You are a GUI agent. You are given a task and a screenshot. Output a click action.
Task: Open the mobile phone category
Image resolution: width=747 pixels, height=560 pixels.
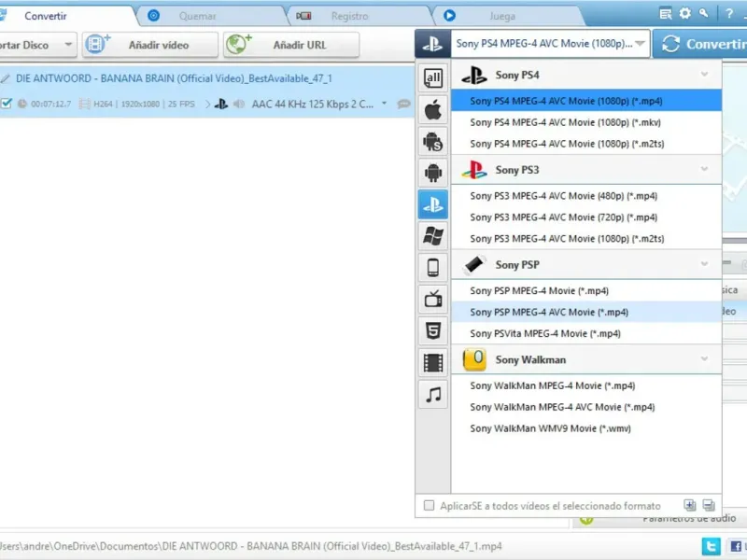(432, 268)
